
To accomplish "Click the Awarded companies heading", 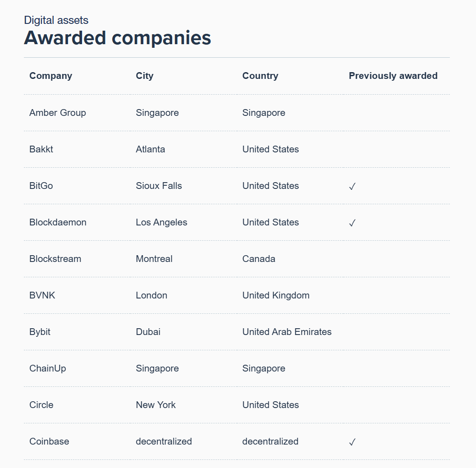I will [x=118, y=38].
